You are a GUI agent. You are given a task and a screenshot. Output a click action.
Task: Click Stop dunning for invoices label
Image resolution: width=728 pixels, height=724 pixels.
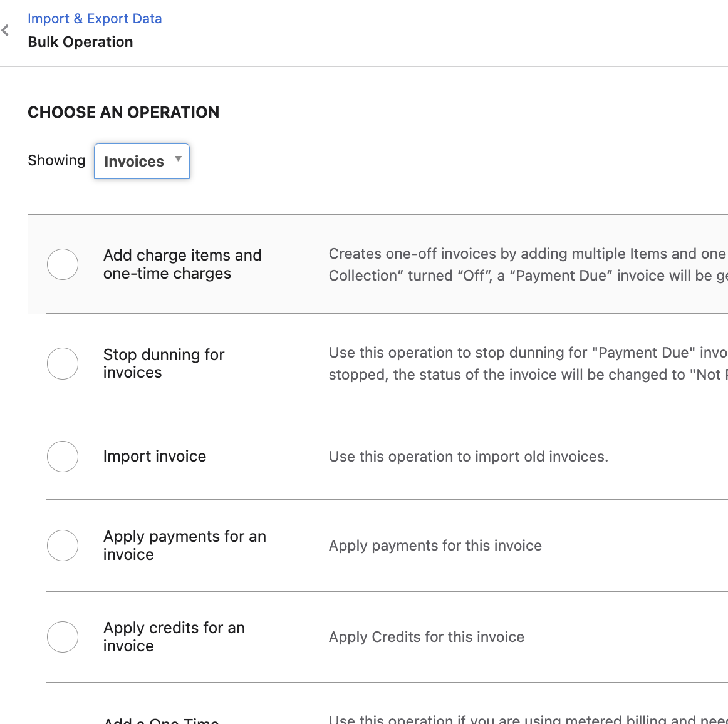click(x=164, y=363)
